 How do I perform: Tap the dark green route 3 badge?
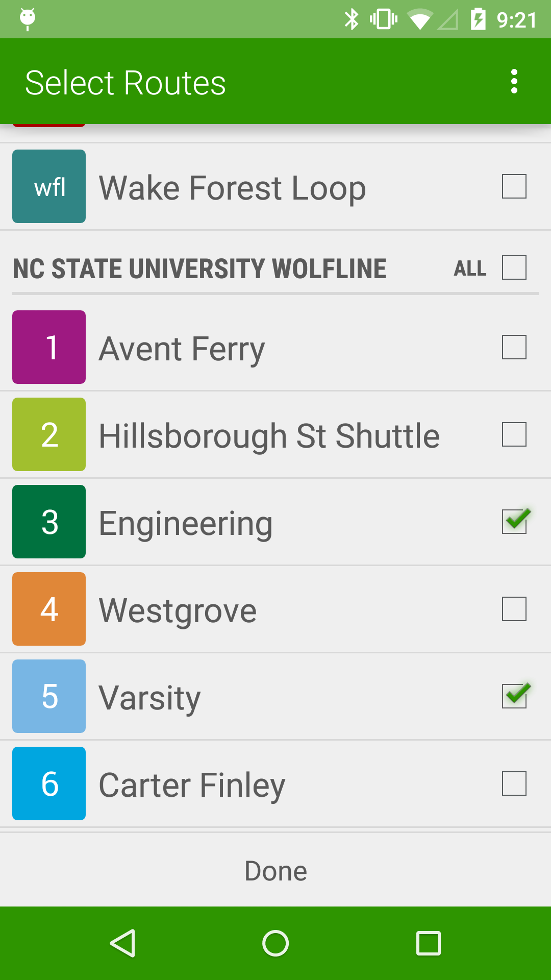point(49,522)
